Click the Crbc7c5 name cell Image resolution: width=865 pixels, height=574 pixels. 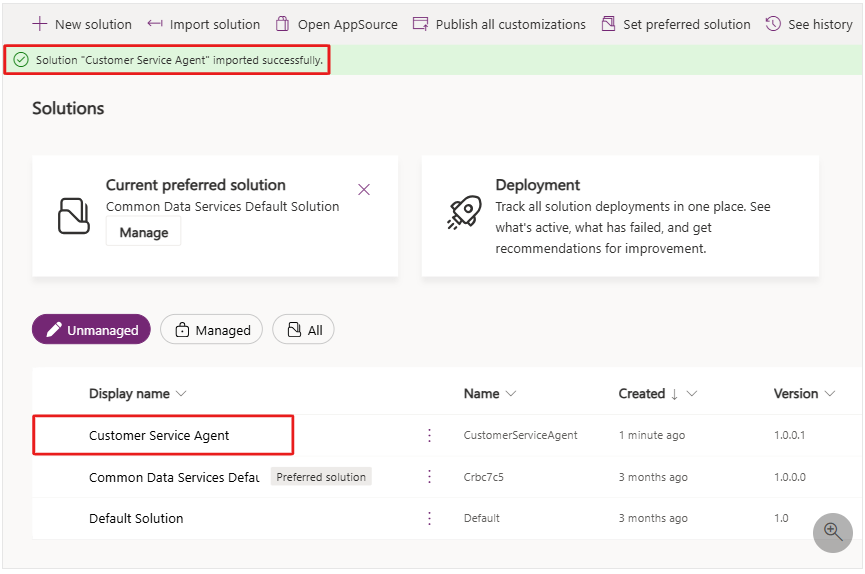tap(483, 477)
